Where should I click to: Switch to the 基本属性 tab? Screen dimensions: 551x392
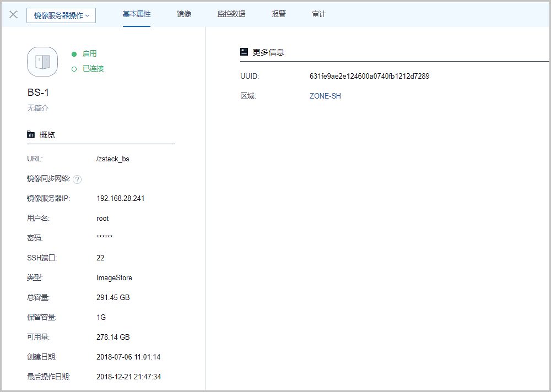(x=137, y=14)
